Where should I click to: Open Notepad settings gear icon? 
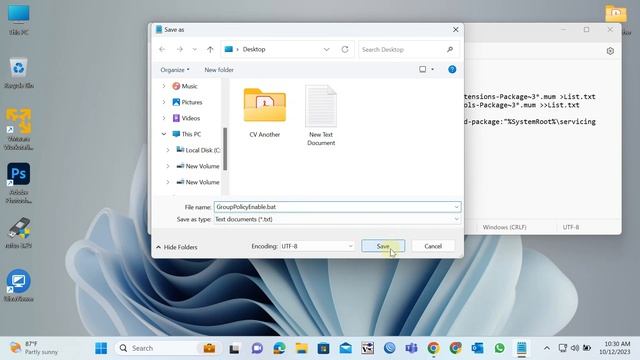pos(610,51)
